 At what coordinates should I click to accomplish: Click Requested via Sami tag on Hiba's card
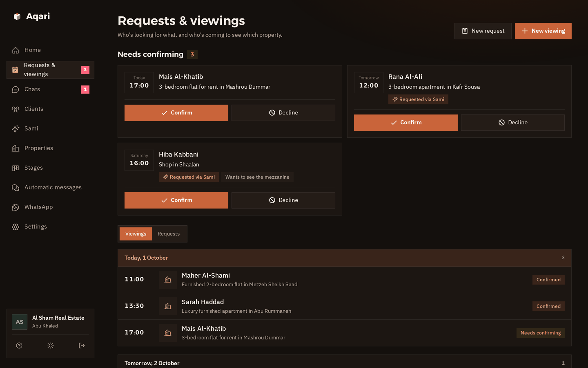point(189,177)
